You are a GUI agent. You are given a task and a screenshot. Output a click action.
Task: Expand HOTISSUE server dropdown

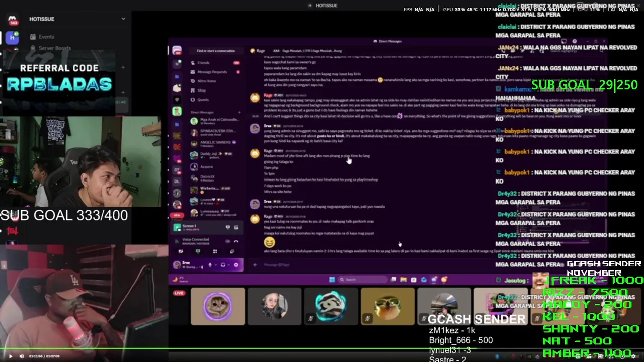(123, 19)
